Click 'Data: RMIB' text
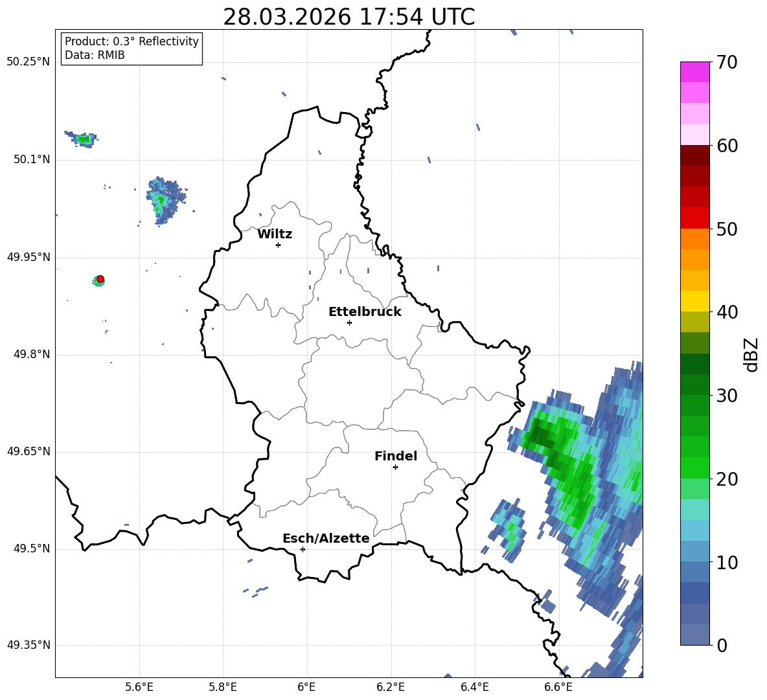This screenshot has width=767, height=700. [x=95, y=55]
